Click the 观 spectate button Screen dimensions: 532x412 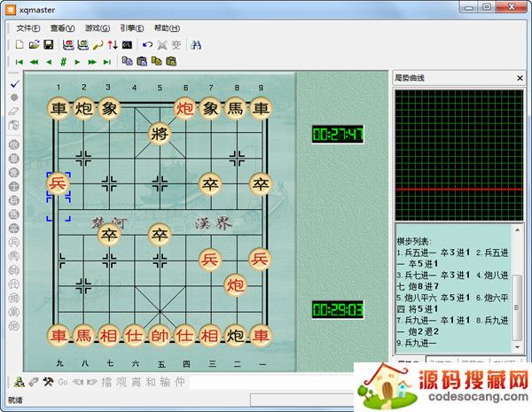coord(121,382)
